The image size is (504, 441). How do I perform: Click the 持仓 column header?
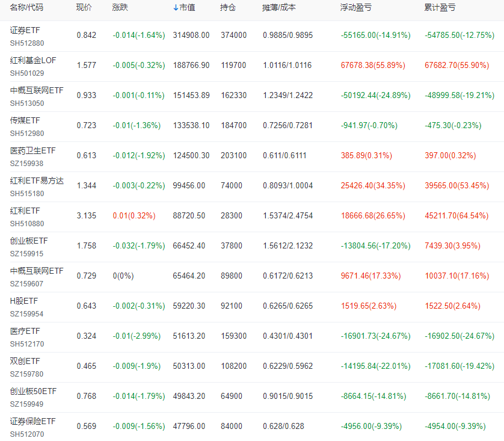[228, 7]
